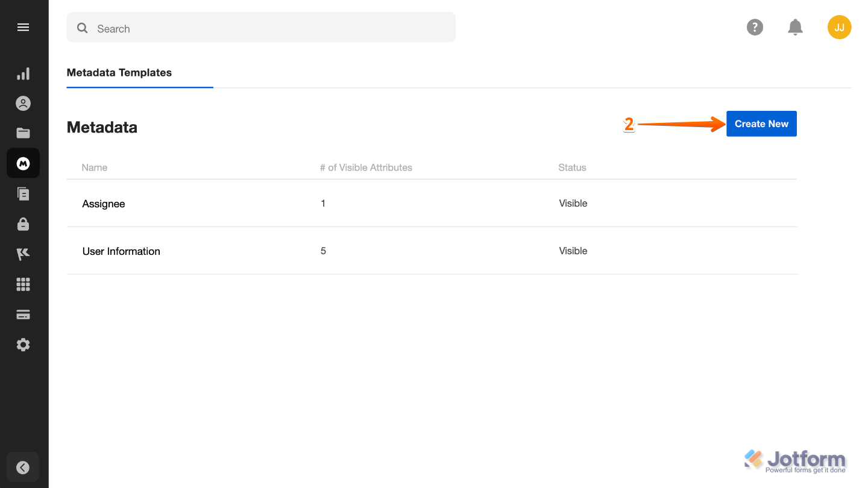This screenshot has height=488, width=868.
Task: Open the analytics reports sidebar icon
Action: coord(23,73)
